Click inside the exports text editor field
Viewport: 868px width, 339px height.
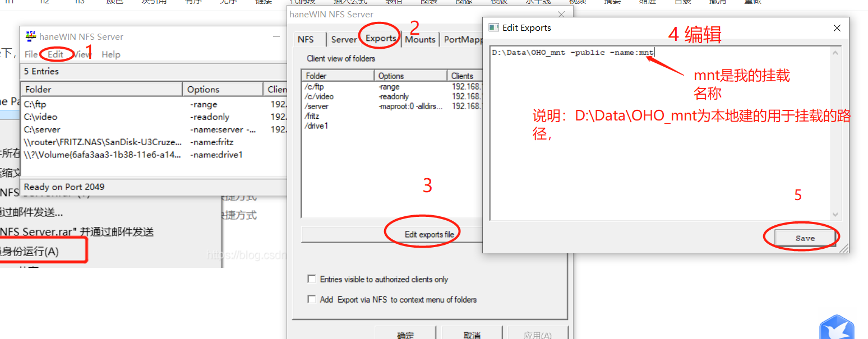(659, 134)
